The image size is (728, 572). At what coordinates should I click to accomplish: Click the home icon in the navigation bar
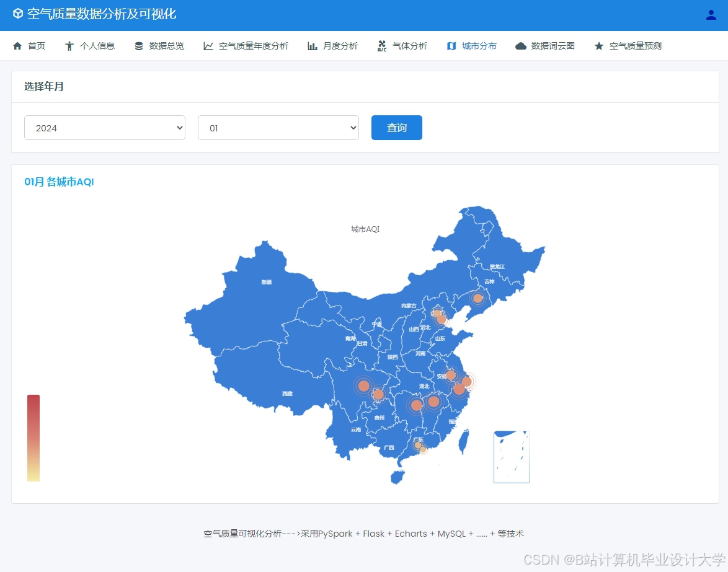pyautogui.click(x=17, y=45)
